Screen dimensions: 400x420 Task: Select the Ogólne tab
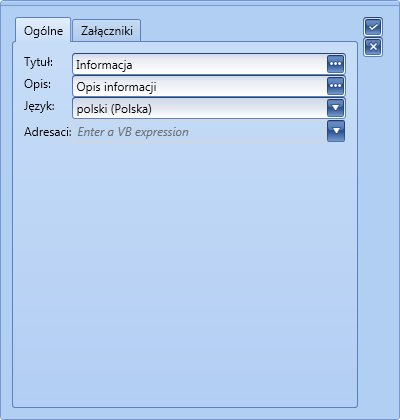43,31
